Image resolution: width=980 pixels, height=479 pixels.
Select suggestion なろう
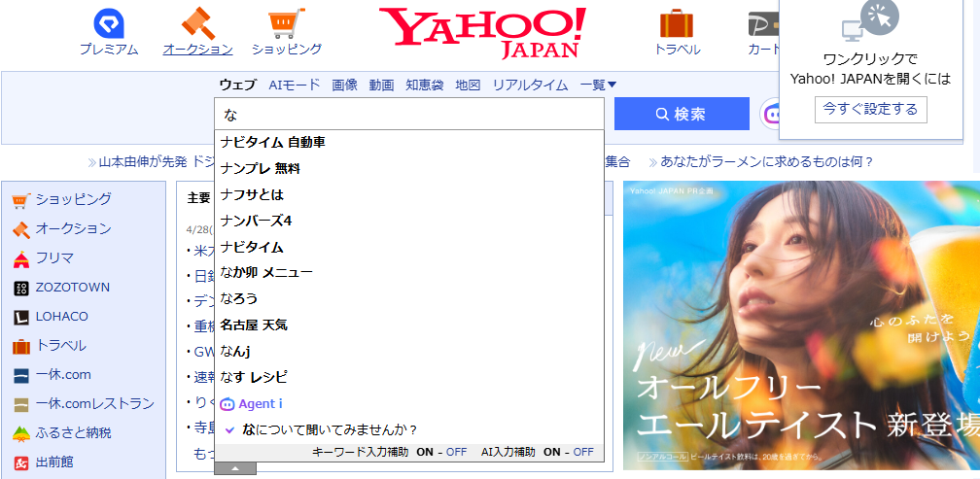click(409, 298)
